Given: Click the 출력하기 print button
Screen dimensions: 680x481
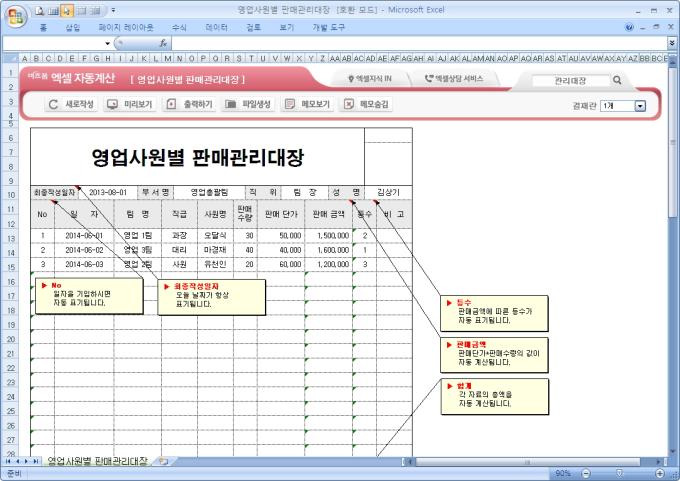Looking at the screenshot, I should click(x=189, y=104).
